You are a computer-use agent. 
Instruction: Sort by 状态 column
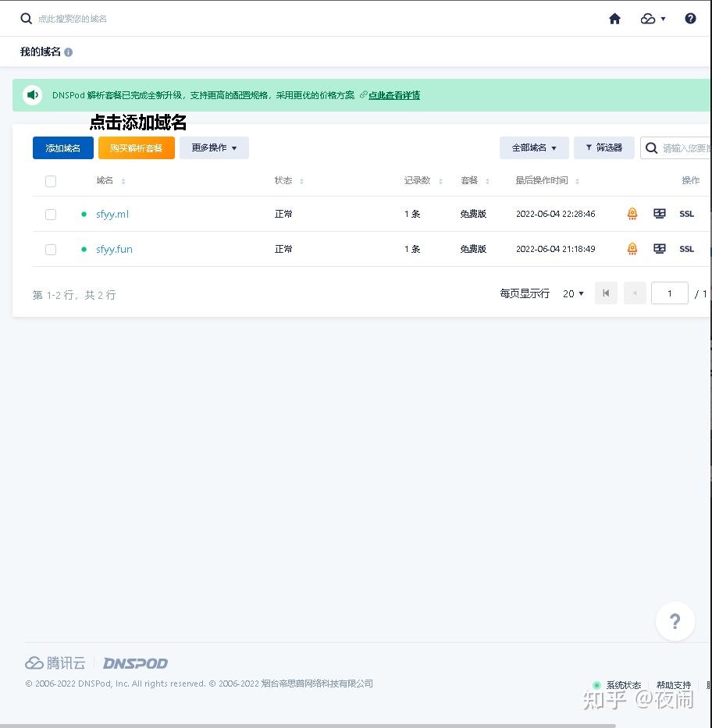click(301, 181)
